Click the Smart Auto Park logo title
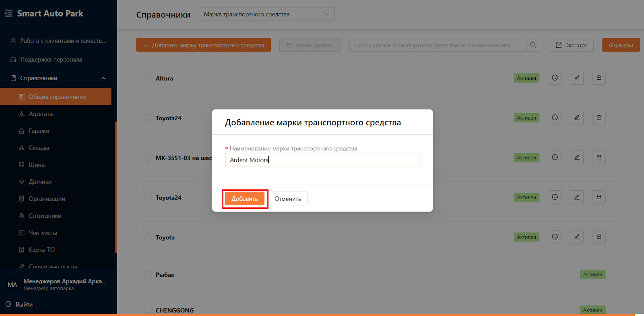Screen dimensions: 644x316 50,13
